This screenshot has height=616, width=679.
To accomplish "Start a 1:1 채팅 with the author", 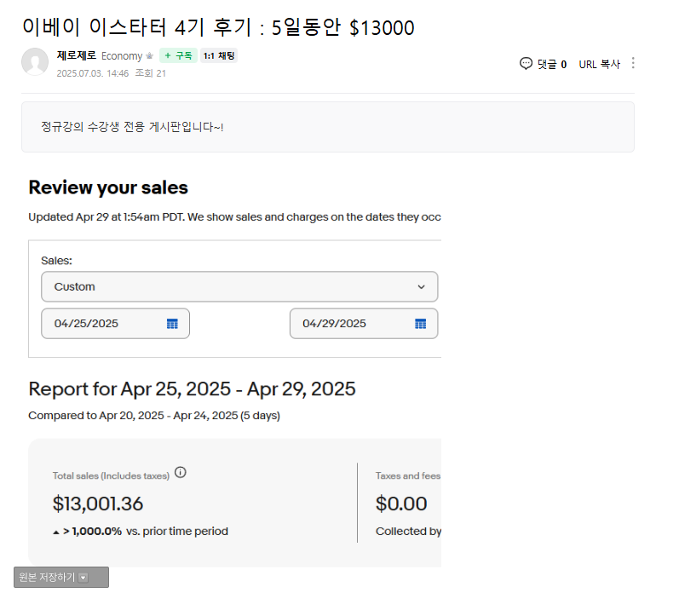I will point(219,55).
